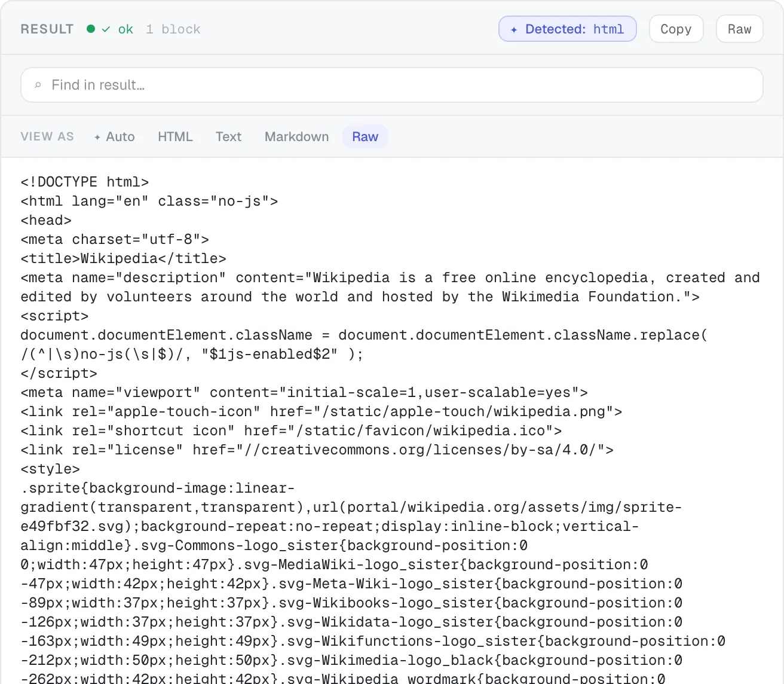Click the VIEW AS label
This screenshot has width=784, height=684.
coord(47,137)
